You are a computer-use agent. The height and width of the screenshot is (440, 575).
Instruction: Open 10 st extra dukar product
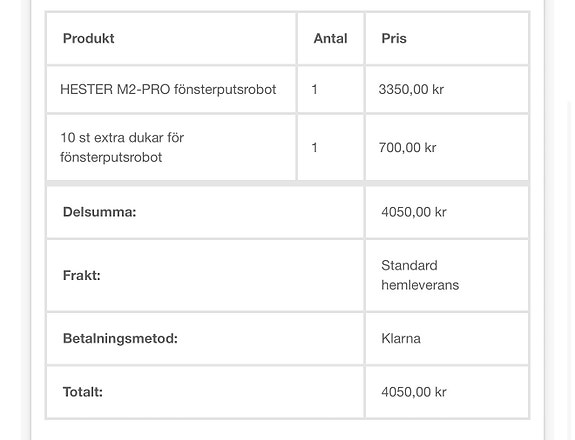(122, 147)
